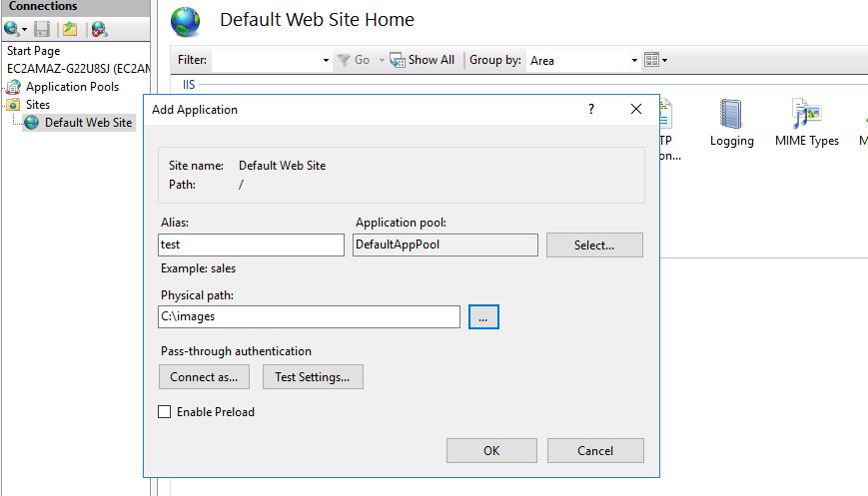Click the Logging feature icon
Image resolution: width=868 pixels, height=496 pixels.
tap(731, 114)
